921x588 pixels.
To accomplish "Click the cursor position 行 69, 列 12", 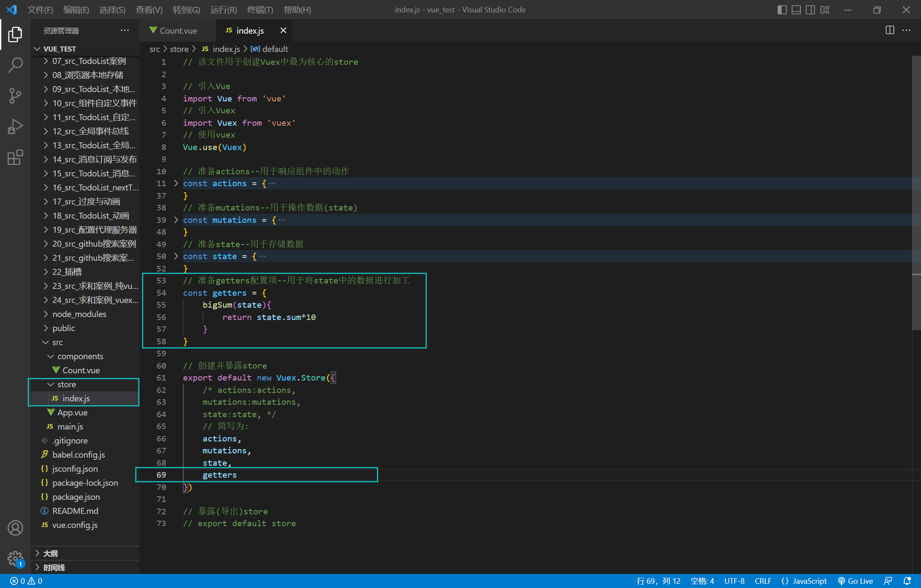I will (658, 581).
